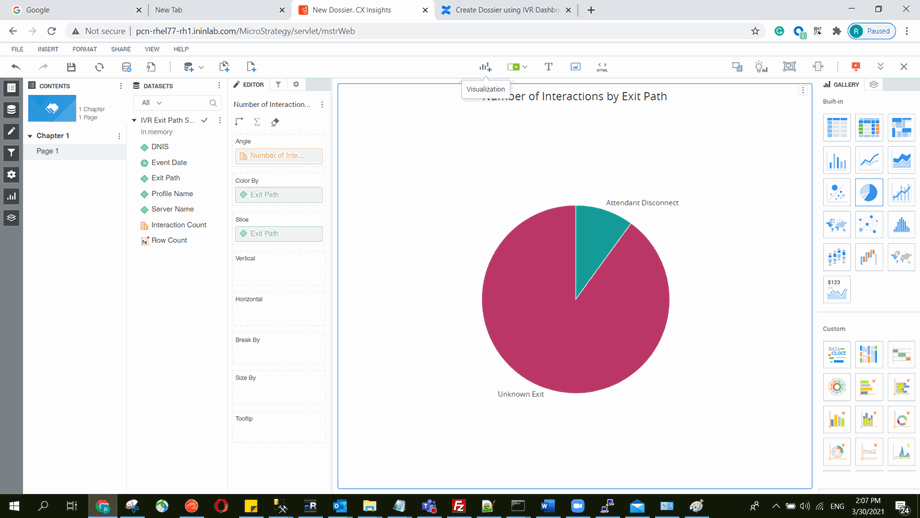Image resolution: width=920 pixels, height=518 pixels.
Task: Click the Insert Visualization toolbar icon
Action: 485,67
